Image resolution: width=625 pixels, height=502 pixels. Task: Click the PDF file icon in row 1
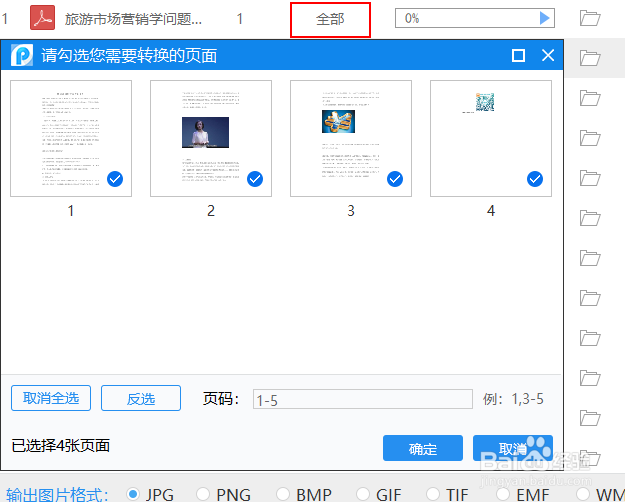43,18
